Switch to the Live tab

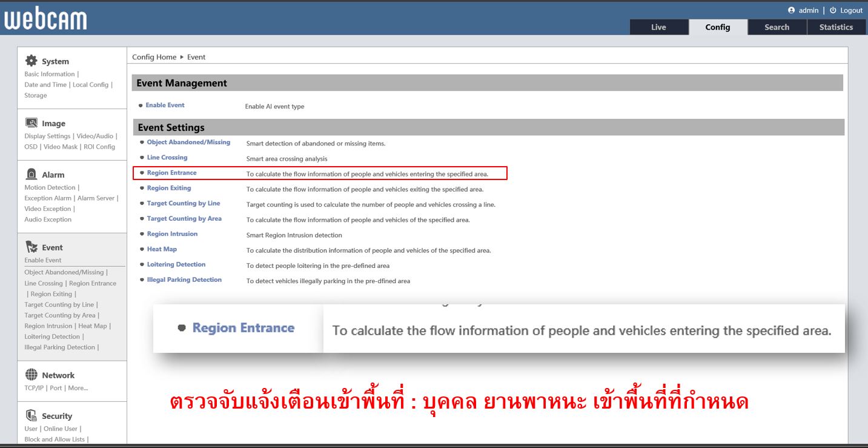658,27
